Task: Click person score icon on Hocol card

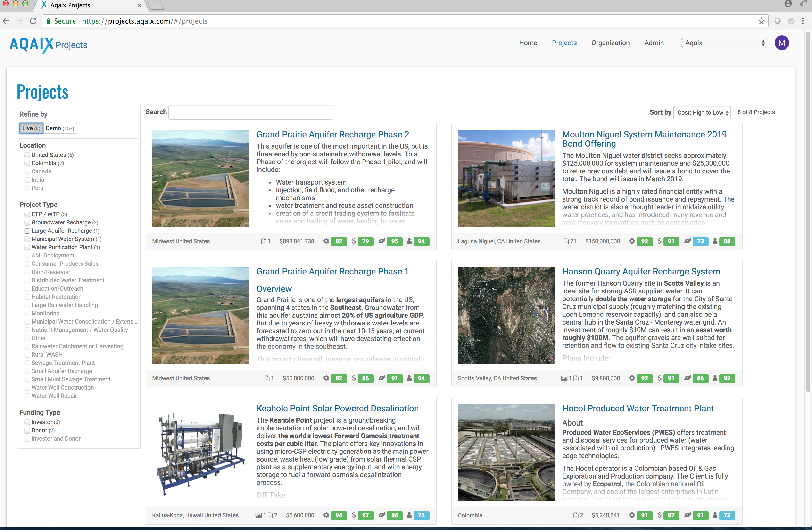Action: pyautogui.click(x=715, y=515)
